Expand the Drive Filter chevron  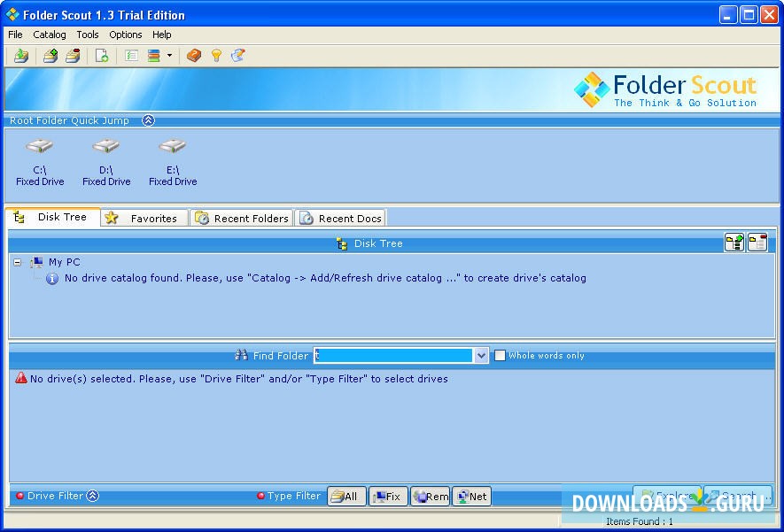tap(93, 496)
